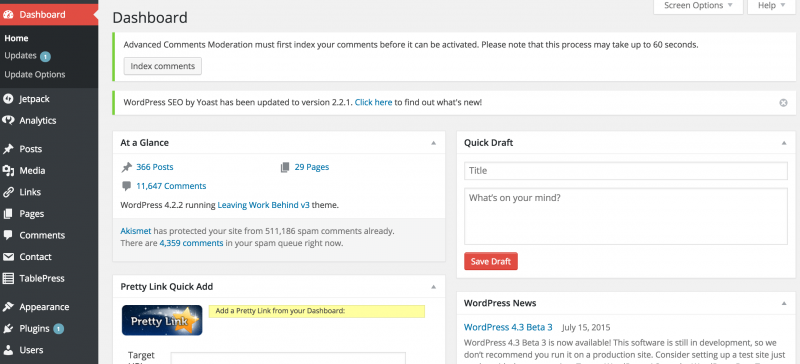Image resolution: width=800 pixels, height=364 pixels.
Task: Collapse the At a Glance widget
Action: click(433, 143)
